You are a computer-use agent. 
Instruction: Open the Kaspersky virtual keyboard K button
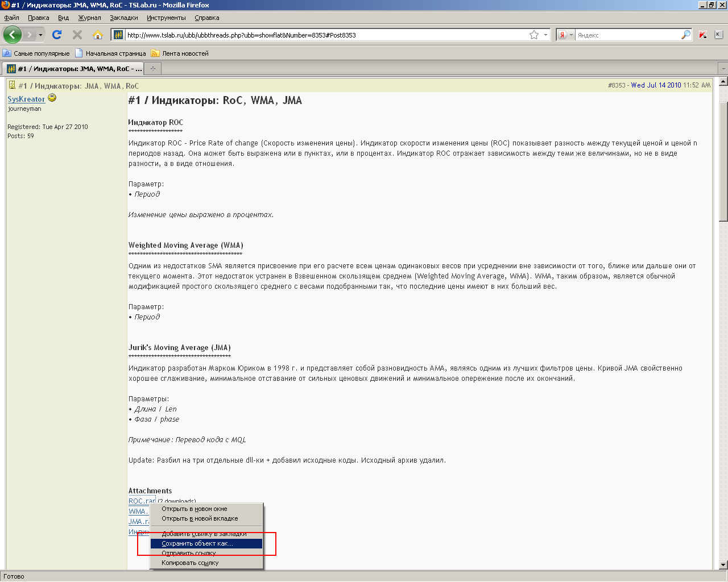pos(718,35)
